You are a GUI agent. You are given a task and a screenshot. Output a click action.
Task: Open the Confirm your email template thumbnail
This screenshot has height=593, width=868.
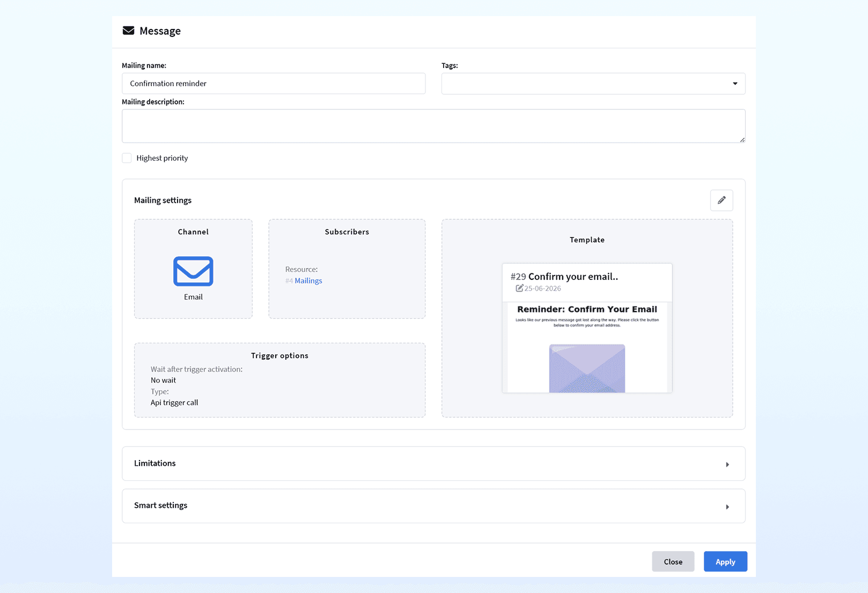587,328
